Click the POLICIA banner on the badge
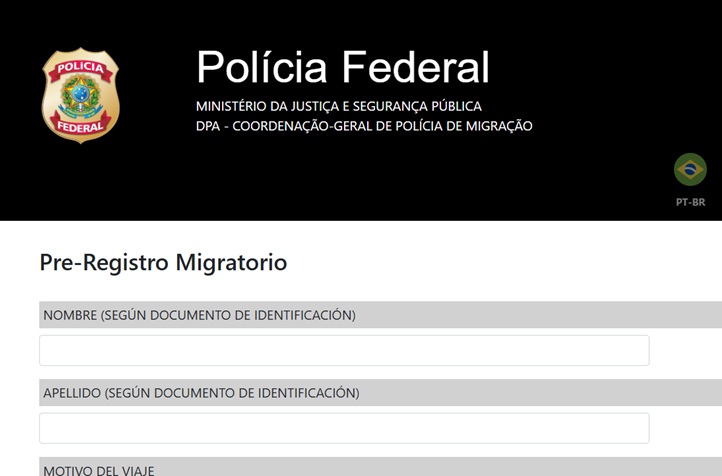Image resolution: width=722 pixels, height=476 pixels. coord(80,67)
